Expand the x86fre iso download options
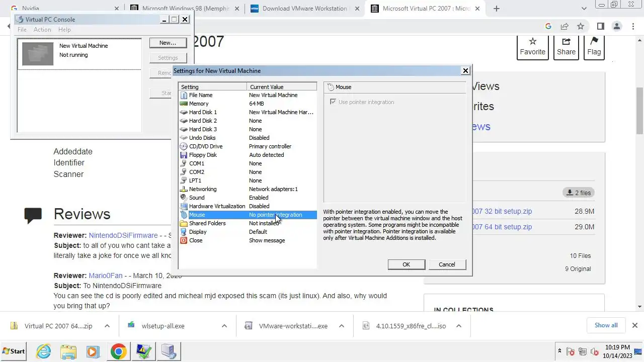The height and width of the screenshot is (362, 644). coord(459,326)
